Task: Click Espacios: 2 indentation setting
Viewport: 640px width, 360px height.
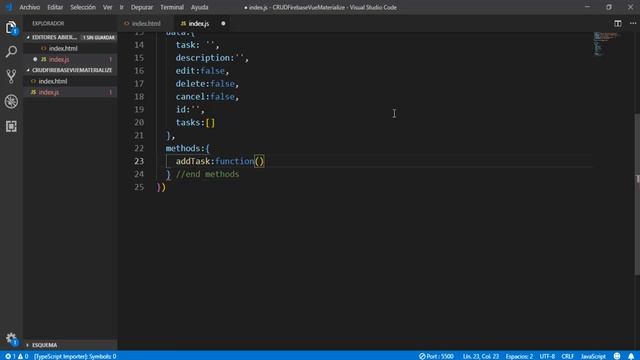Action: (x=519, y=356)
